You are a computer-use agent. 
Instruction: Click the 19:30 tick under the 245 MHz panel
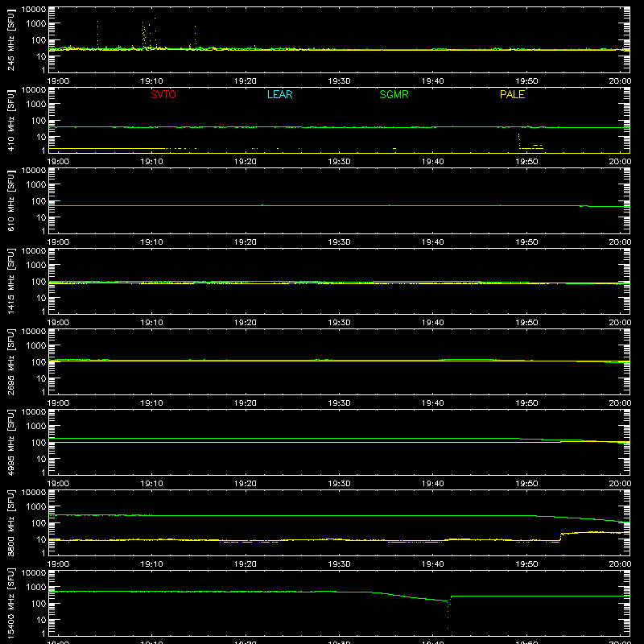339,81
